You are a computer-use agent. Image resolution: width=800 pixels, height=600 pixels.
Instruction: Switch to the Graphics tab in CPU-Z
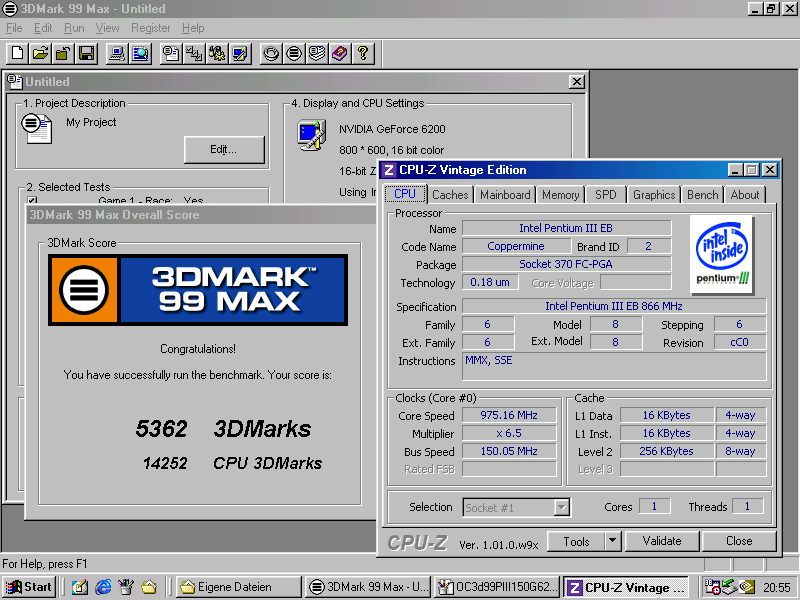pyautogui.click(x=654, y=195)
